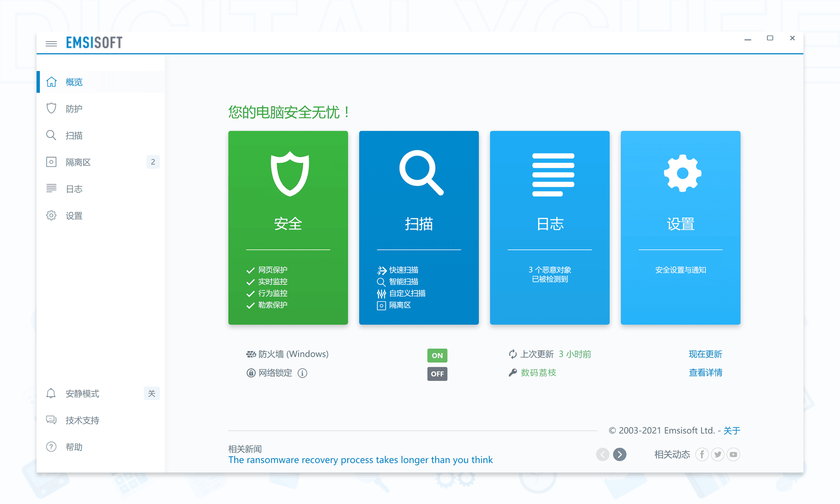Open the hamburger menu

[51, 43]
